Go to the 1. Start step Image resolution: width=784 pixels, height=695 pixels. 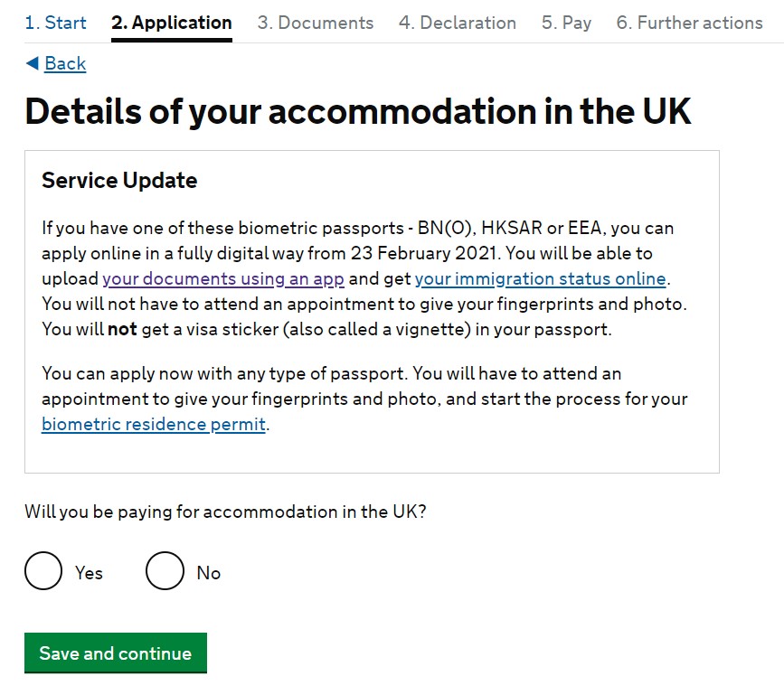click(x=55, y=23)
